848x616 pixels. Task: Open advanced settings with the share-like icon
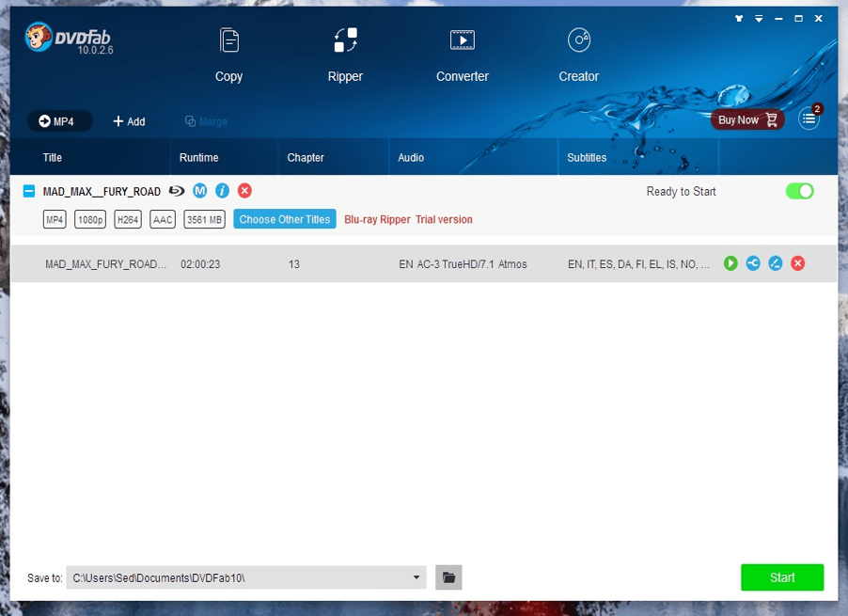point(753,263)
